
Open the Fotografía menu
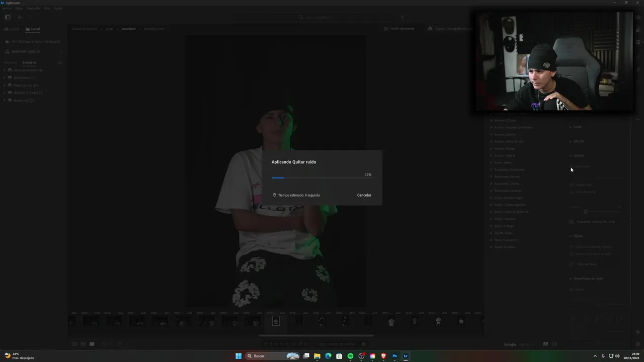tap(33, 9)
